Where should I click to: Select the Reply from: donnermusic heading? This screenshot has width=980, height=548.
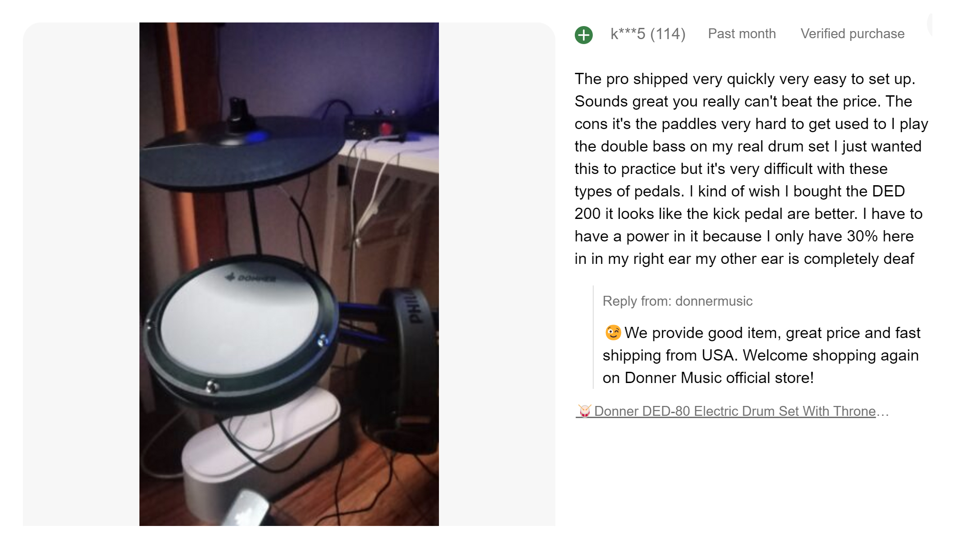(x=677, y=301)
